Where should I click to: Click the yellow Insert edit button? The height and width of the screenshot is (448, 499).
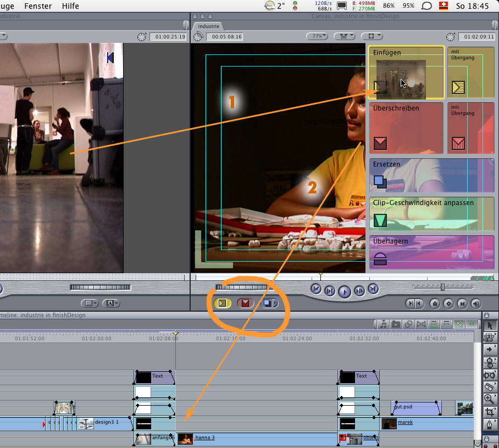pyautogui.click(x=223, y=303)
